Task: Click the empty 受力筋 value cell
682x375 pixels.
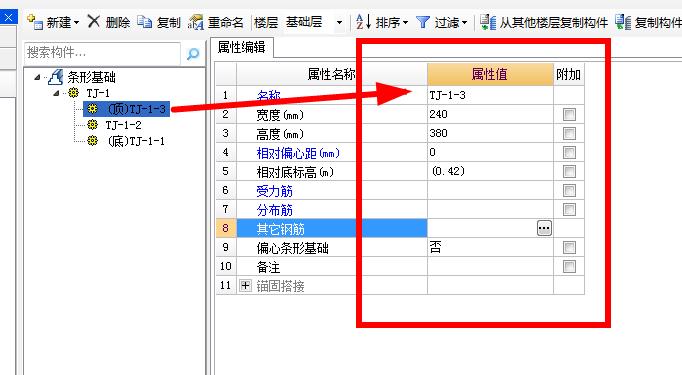Action: click(x=490, y=190)
